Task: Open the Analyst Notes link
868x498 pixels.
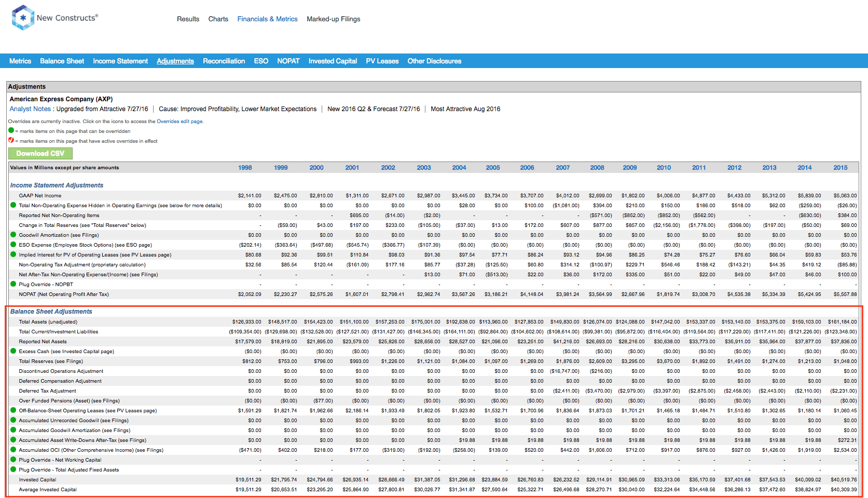Action: tap(30, 109)
